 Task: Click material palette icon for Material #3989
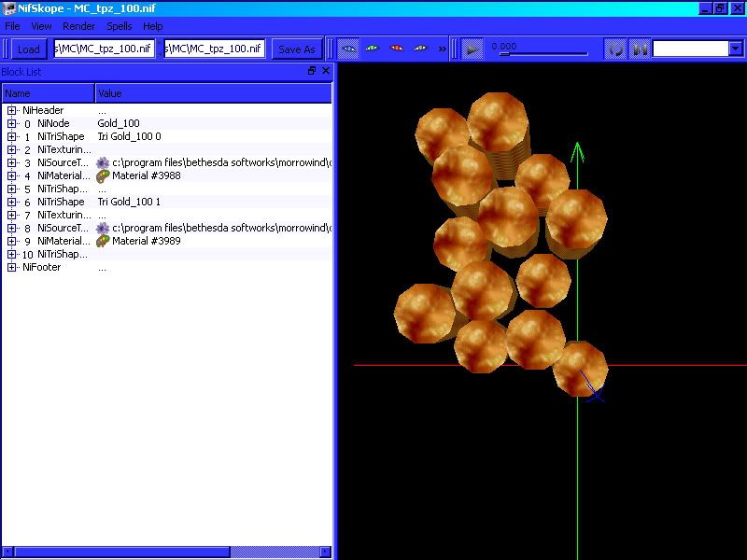(103, 242)
